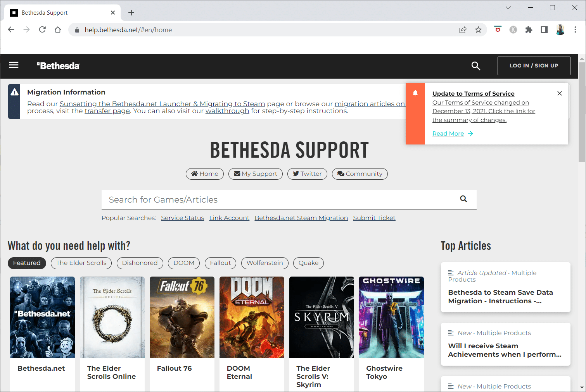Dismiss the Terms of Service notification

[559, 93]
